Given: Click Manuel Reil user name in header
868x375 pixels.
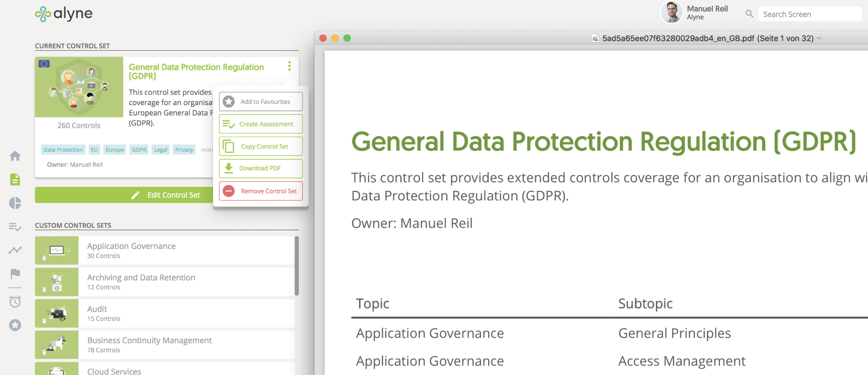Looking at the screenshot, I should coord(708,9).
